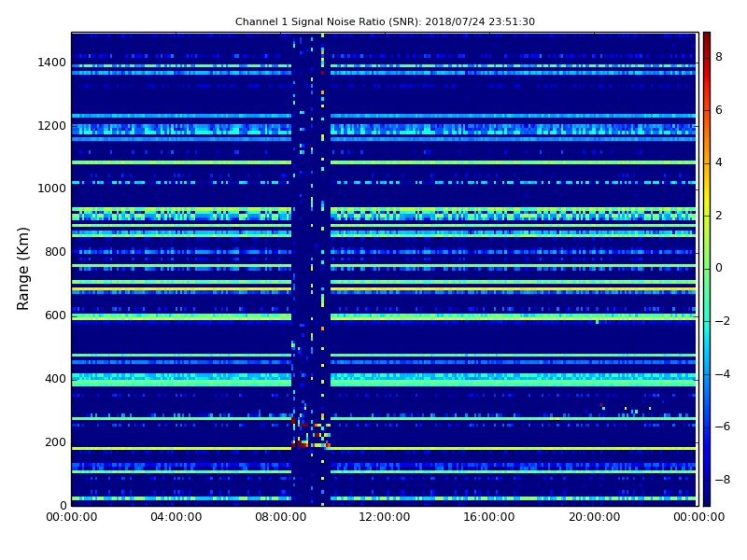Click the colorbar tick label 2
Screen dimensions: 747x560
pos(719,216)
